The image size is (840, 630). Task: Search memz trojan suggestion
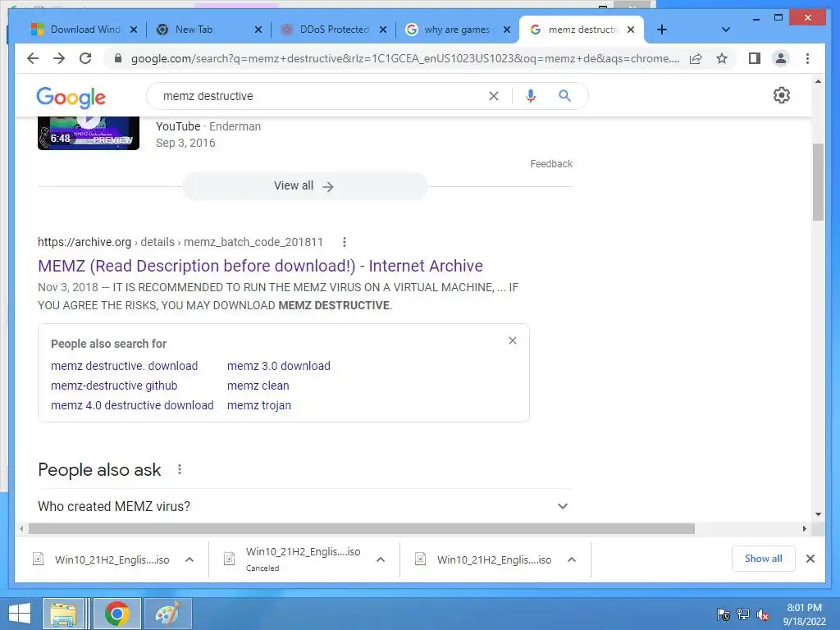click(259, 405)
